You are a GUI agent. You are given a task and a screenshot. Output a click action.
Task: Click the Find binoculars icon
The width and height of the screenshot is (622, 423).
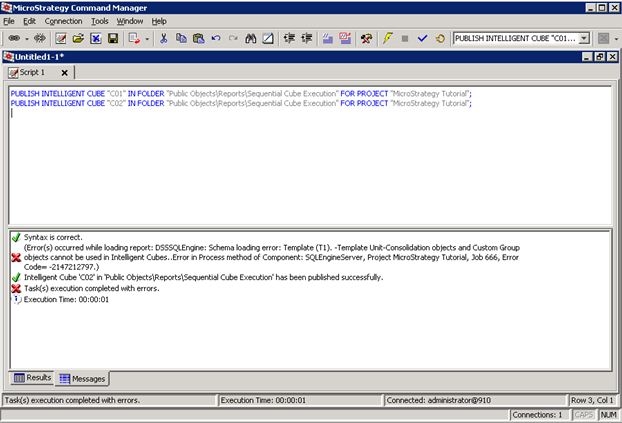251,38
